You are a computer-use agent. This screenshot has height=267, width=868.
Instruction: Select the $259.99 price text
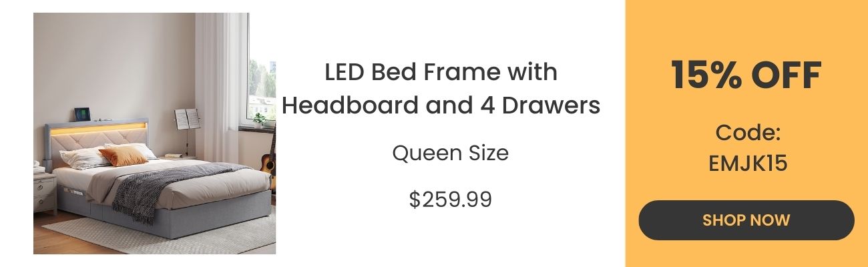pyautogui.click(x=450, y=199)
